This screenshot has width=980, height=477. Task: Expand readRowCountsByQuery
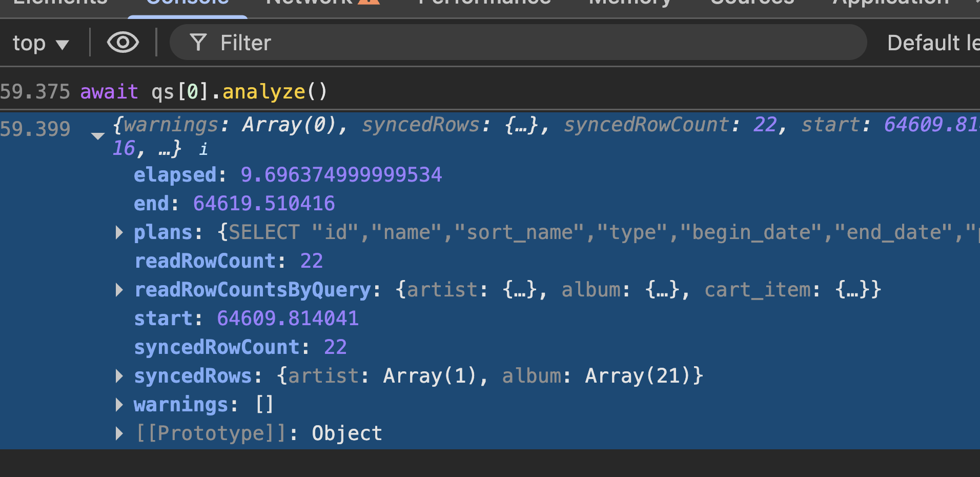pyautogui.click(x=119, y=289)
